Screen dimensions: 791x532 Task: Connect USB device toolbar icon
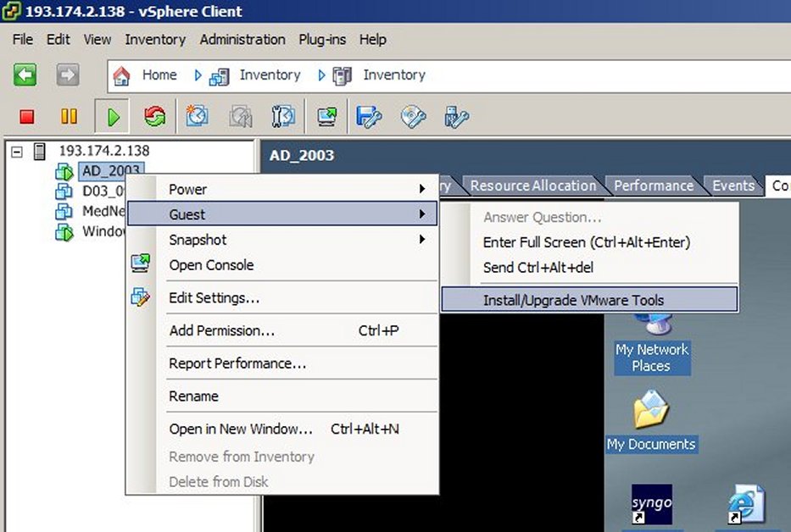[456, 117]
